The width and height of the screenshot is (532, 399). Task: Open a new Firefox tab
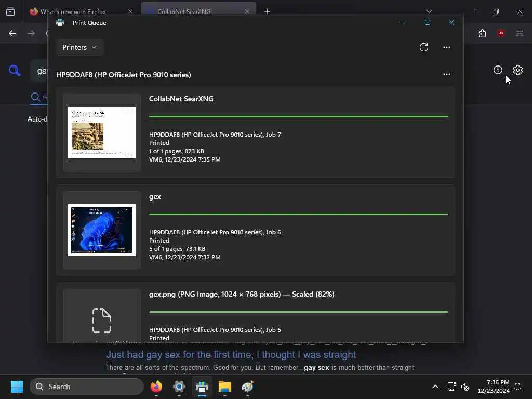[268, 11]
